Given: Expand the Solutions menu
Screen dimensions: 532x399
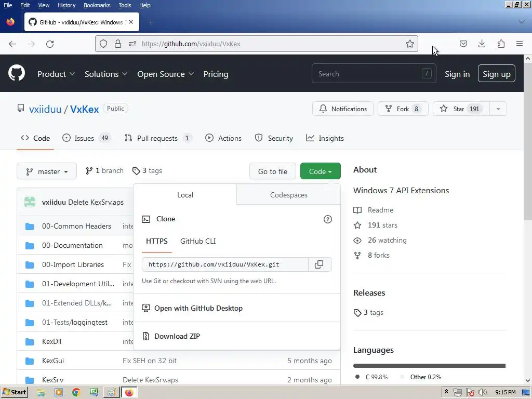Looking at the screenshot, I should click(x=106, y=74).
